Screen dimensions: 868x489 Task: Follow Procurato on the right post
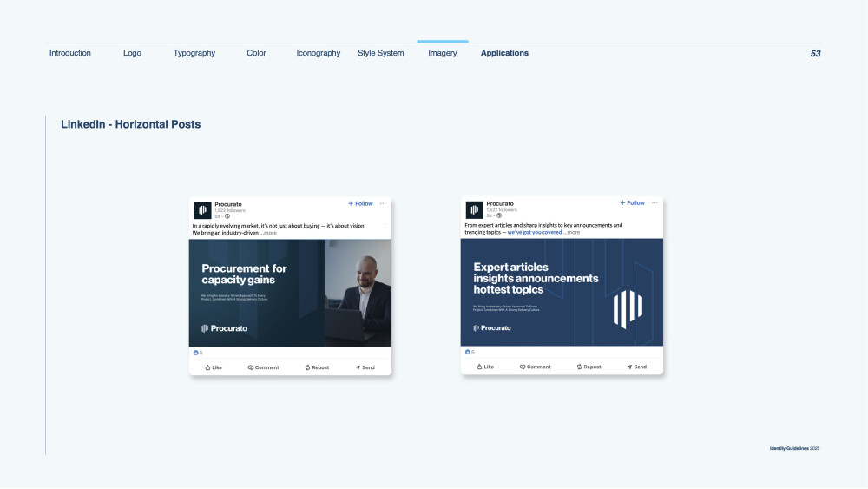(632, 203)
